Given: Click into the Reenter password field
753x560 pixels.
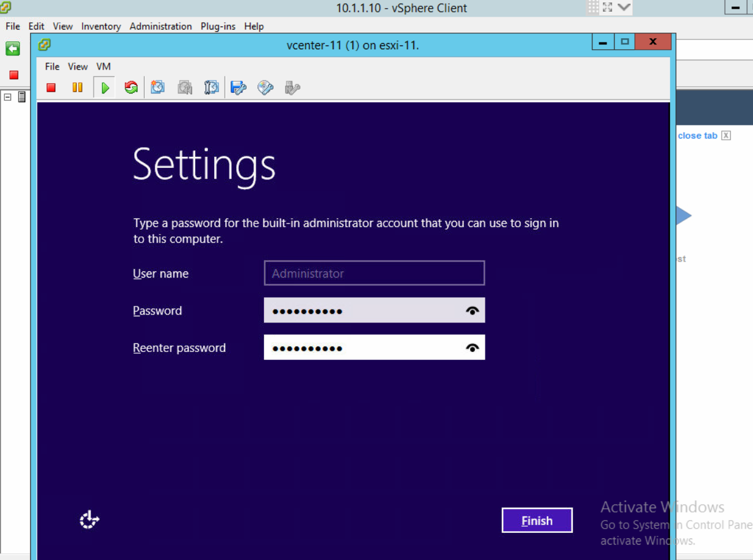Looking at the screenshot, I should pyautogui.click(x=363, y=348).
